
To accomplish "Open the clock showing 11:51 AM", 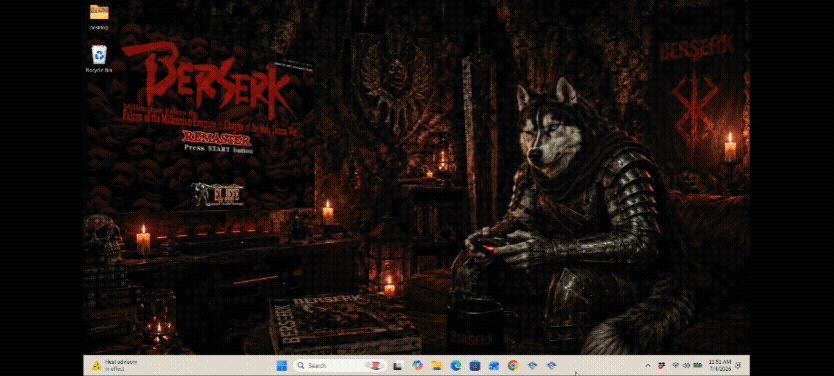I will [x=720, y=365].
